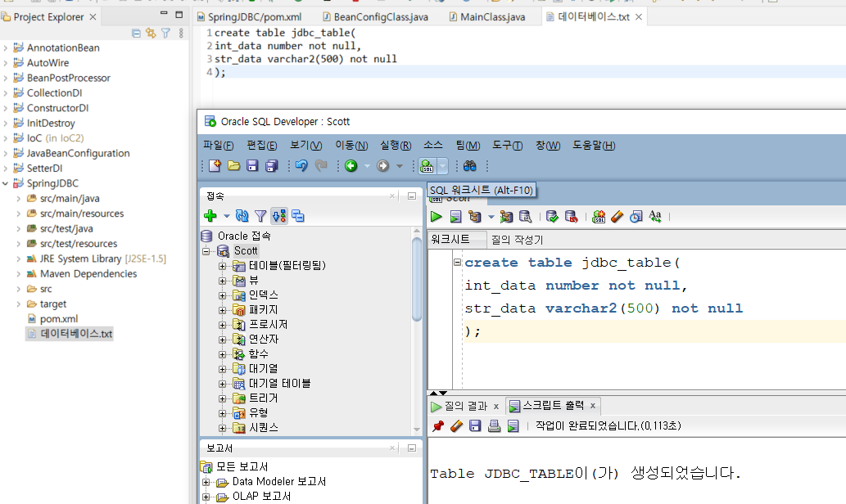846x504 pixels.
Task: Toggle the auto-sort navigator icon in connections panel
Action: (279, 216)
